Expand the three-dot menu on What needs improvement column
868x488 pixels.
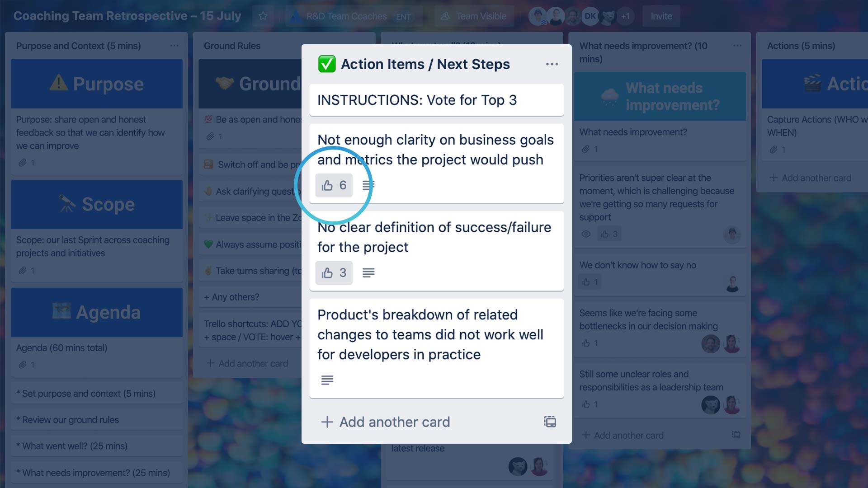pyautogui.click(x=737, y=45)
